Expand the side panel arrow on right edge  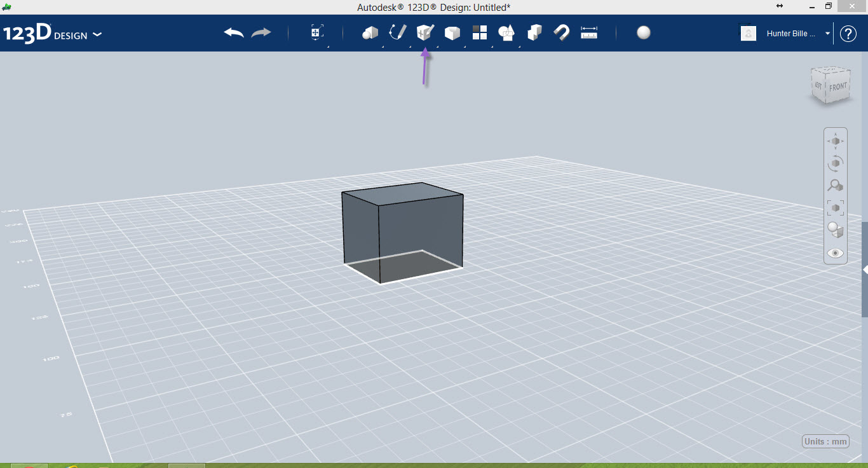click(x=865, y=270)
